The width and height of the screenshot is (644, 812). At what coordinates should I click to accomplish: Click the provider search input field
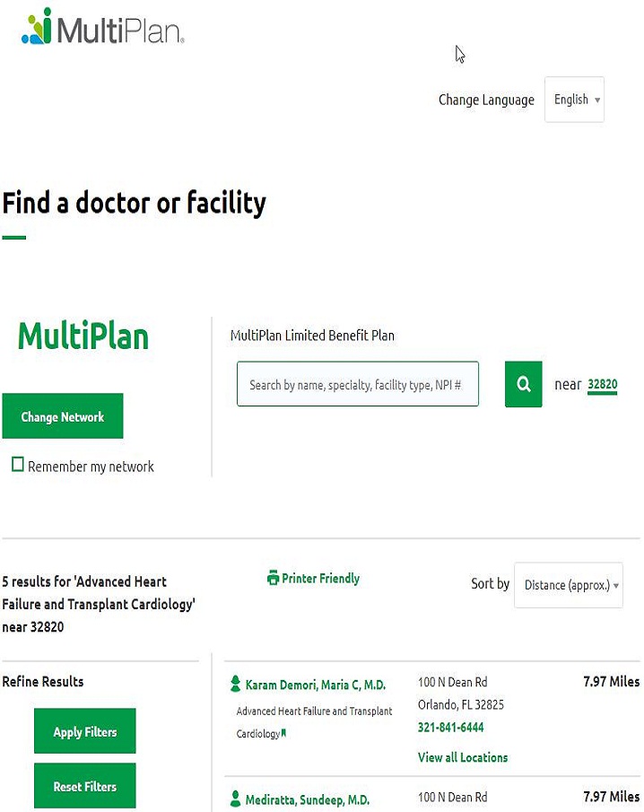tap(357, 384)
